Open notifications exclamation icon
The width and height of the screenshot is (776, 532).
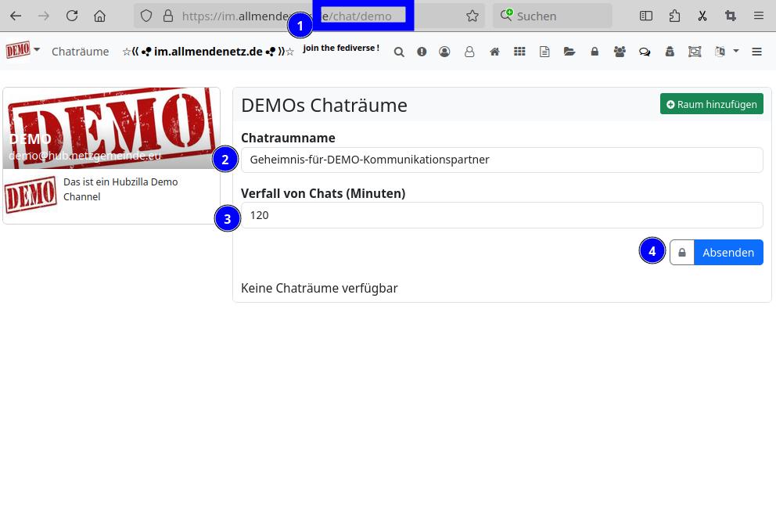click(422, 52)
